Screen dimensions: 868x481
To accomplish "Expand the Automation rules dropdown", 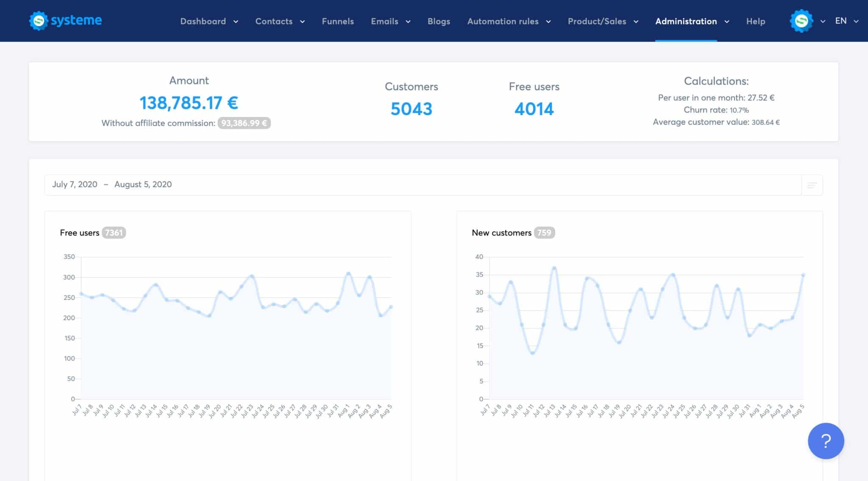I will (x=509, y=21).
